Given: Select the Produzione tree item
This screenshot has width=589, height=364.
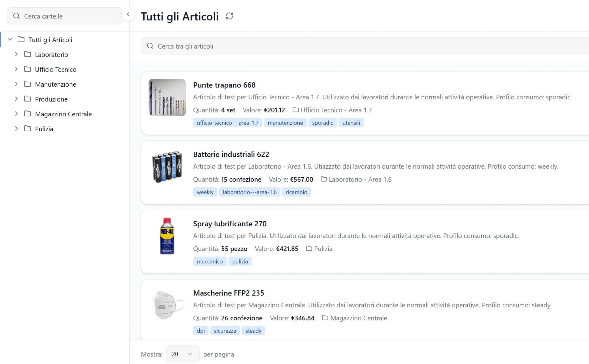Looking at the screenshot, I should (x=51, y=99).
